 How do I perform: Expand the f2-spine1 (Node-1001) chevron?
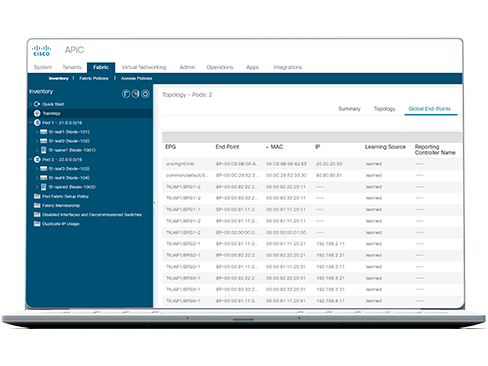37,150
